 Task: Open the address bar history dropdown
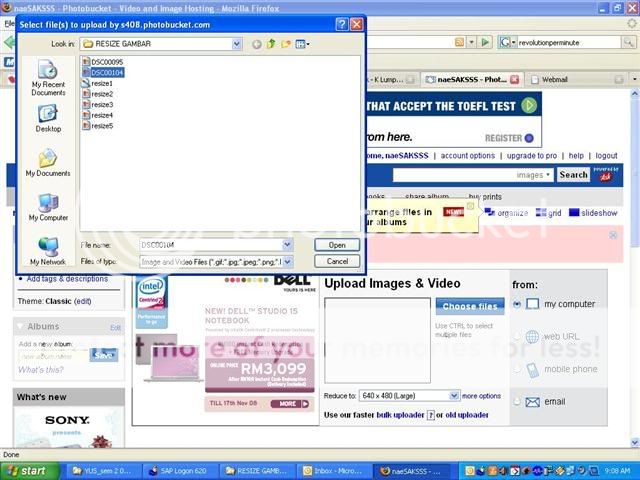472,42
